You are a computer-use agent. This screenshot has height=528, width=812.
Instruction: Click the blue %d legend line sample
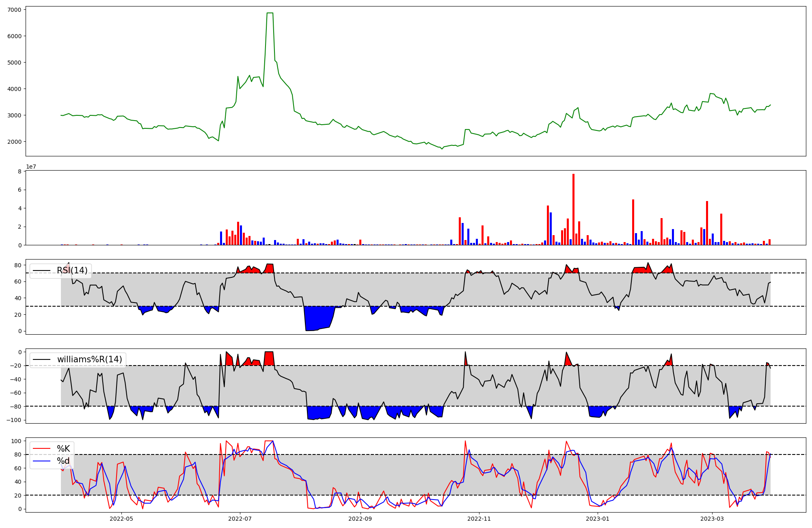click(x=42, y=461)
